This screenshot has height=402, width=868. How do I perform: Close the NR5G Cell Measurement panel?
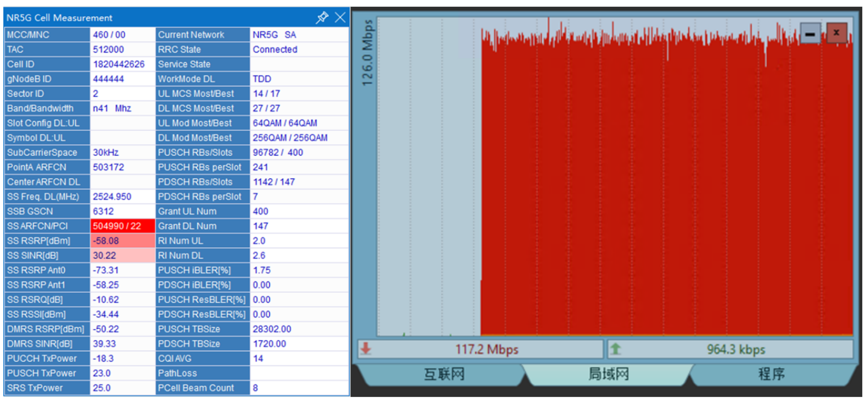340,17
